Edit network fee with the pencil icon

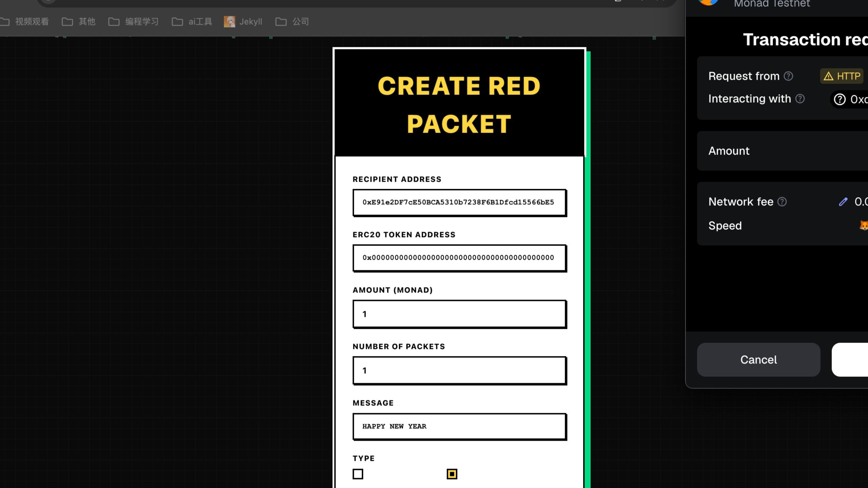point(843,202)
